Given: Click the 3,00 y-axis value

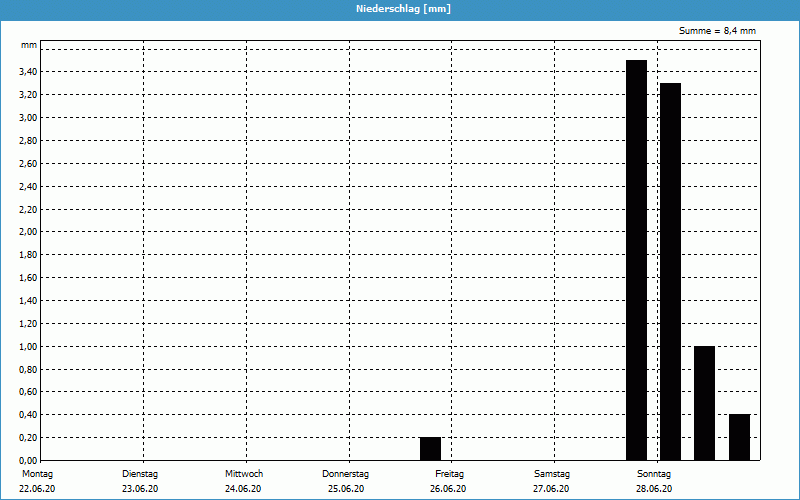Looking at the screenshot, I should click(x=28, y=117).
